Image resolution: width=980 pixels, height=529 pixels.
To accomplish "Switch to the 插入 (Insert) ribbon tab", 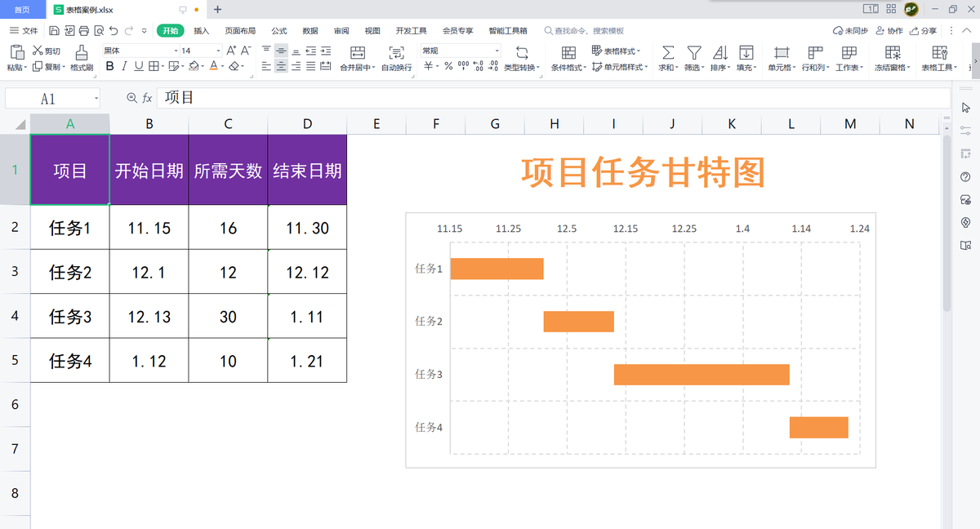I will [x=202, y=30].
